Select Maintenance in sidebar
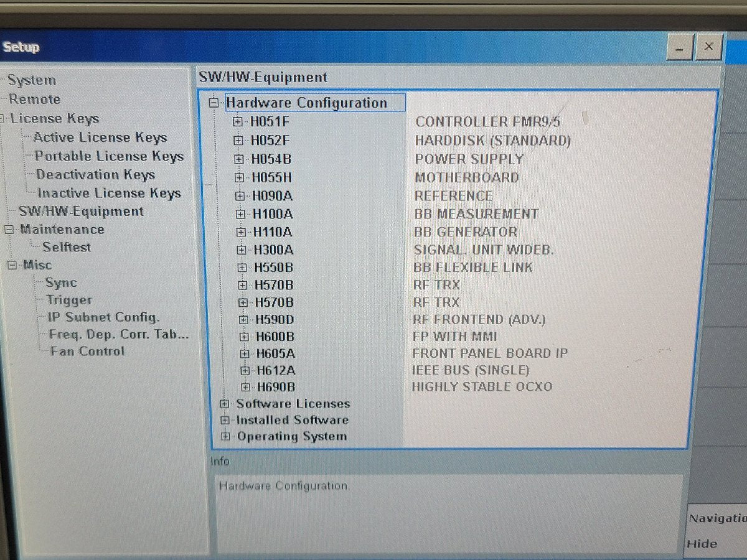 pos(62,230)
